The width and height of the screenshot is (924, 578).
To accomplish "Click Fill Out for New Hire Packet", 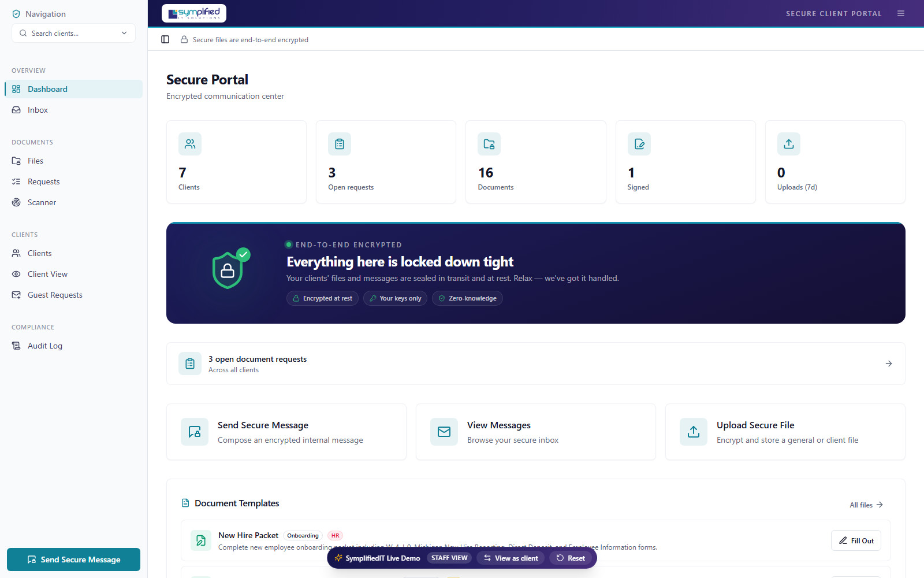I will 856,540.
